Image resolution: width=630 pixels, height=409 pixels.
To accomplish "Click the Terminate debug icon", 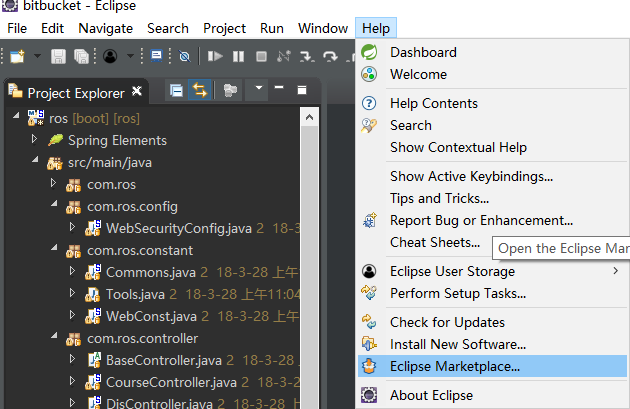I will (x=261, y=56).
